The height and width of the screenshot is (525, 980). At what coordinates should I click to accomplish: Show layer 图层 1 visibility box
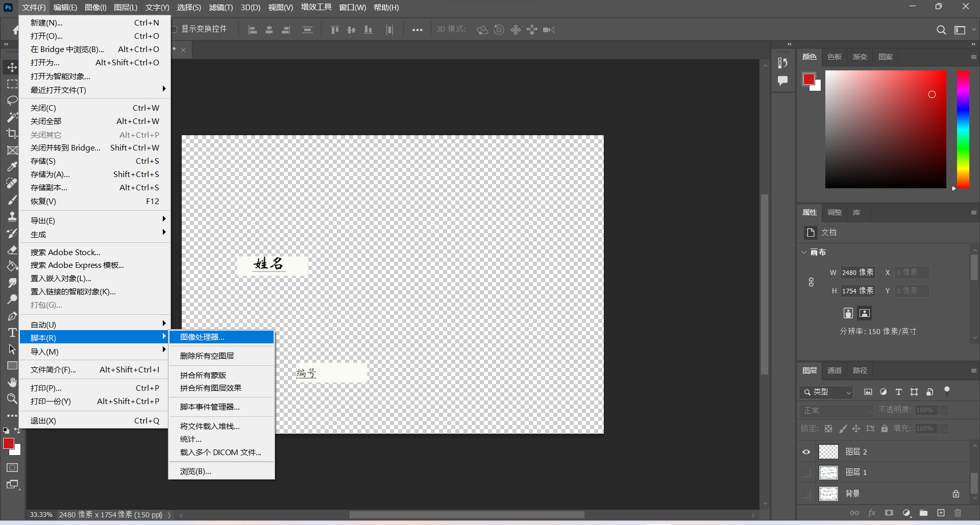tap(806, 472)
